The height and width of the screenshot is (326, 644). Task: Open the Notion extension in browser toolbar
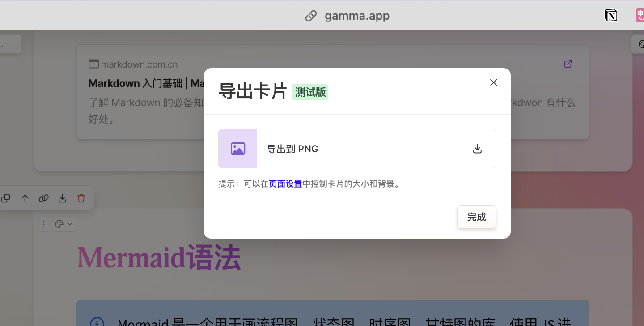tap(611, 16)
